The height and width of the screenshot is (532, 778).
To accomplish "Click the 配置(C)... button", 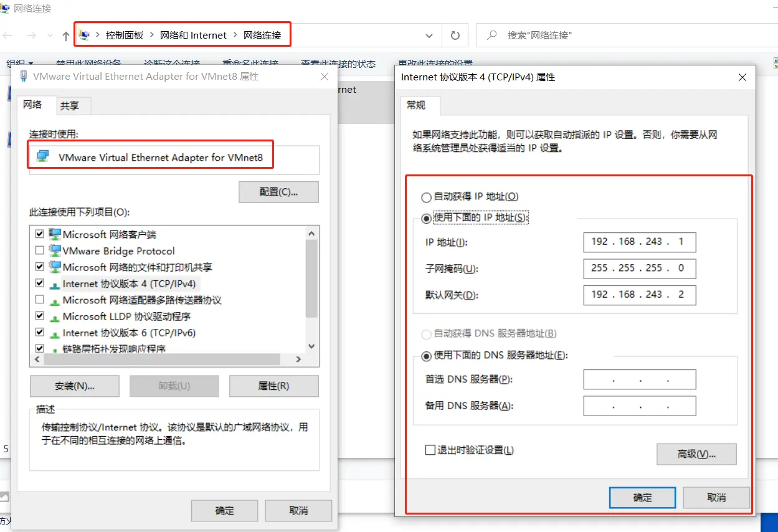I will pyautogui.click(x=278, y=192).
